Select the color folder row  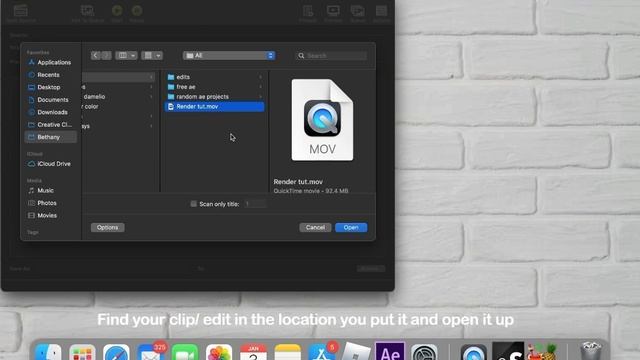pyautogui.click(x=118, y=107)
